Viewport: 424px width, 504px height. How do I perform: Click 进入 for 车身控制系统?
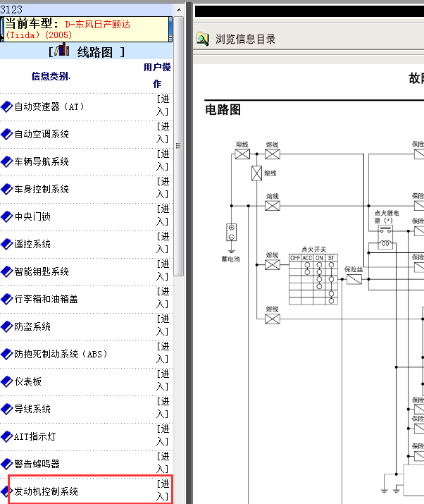coord(163,188)
